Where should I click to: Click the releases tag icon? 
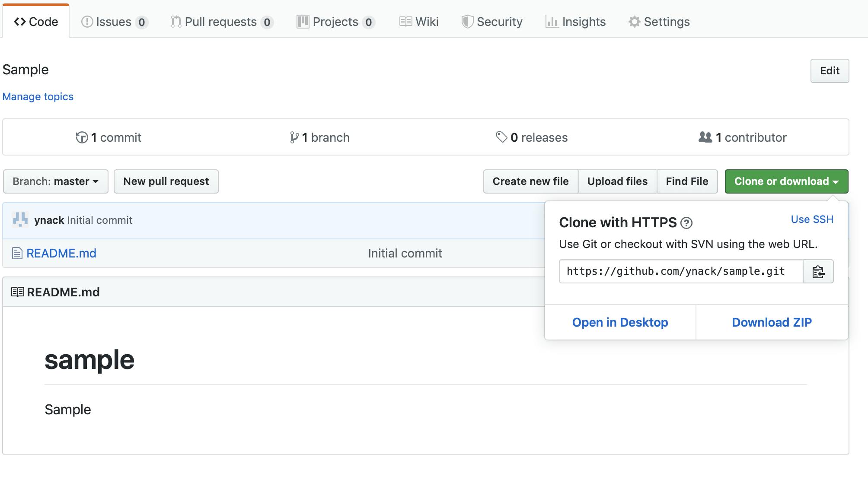tap(501, 137)
